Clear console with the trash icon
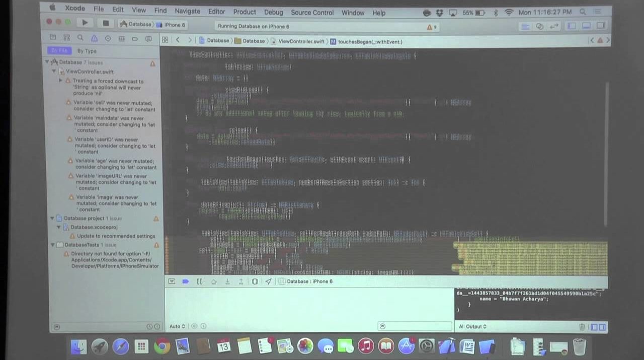Viewport: 644px width, 360px height. (582, 327)
